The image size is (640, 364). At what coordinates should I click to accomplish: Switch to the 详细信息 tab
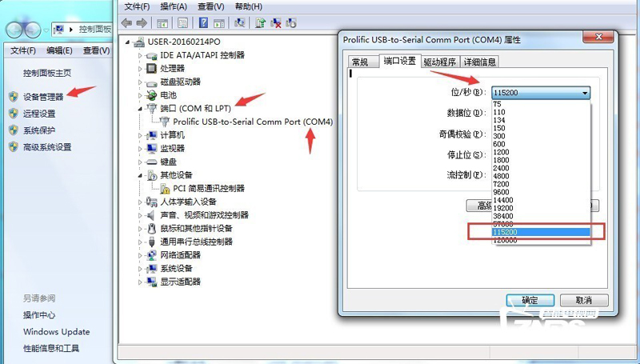pos(479,62)
